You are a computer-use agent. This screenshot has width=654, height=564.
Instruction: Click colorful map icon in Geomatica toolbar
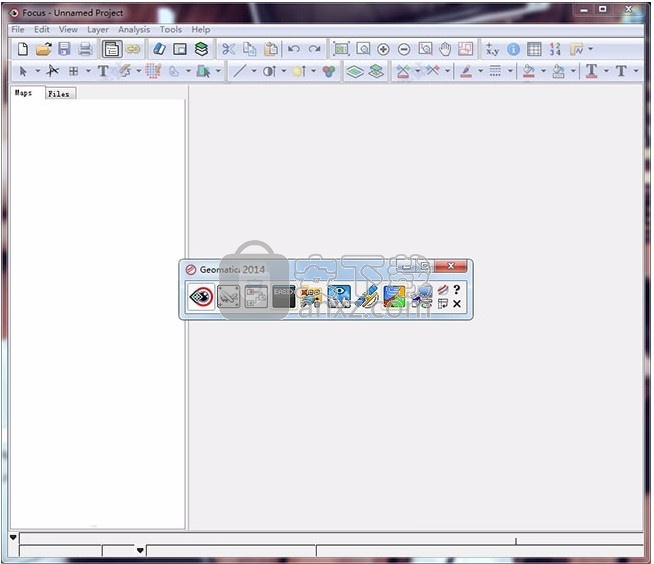click(x=394, y=297)
